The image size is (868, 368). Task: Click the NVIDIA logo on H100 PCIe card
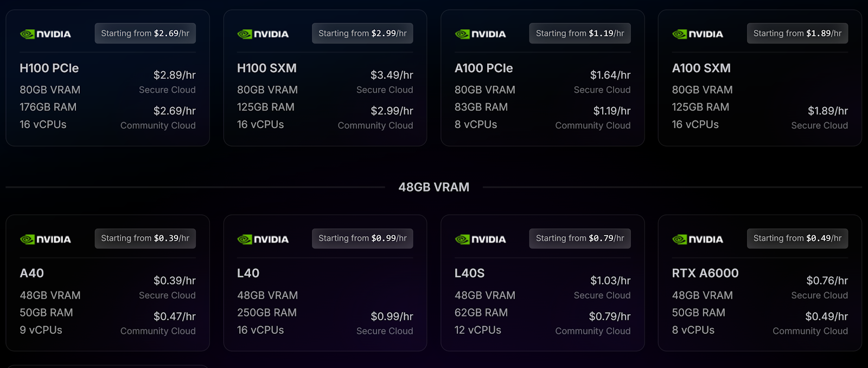coord(46,34)
